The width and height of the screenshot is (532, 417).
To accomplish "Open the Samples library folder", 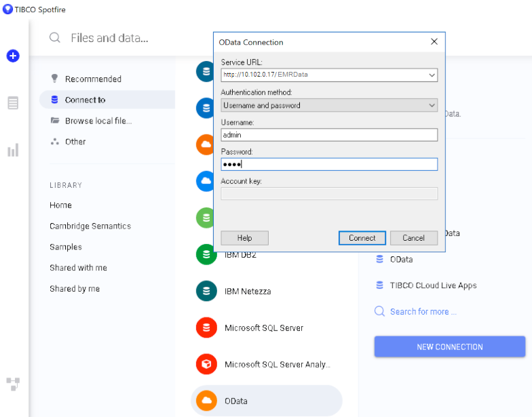I will click(66, 247).
